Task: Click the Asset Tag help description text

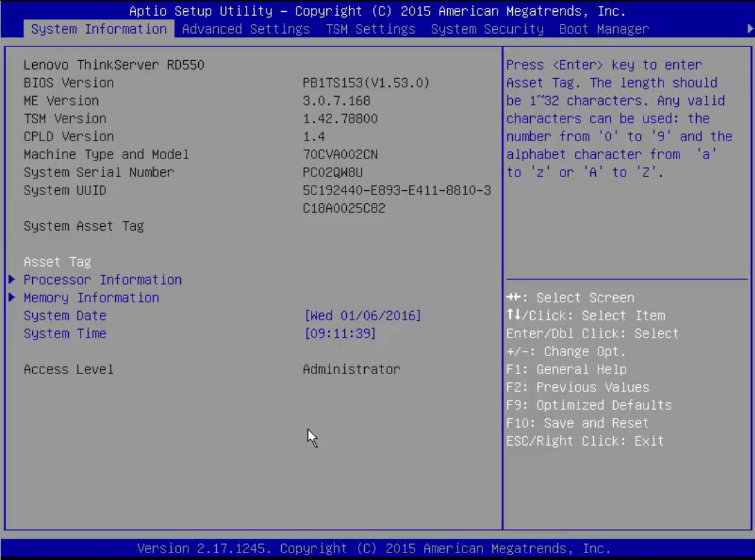Action: [x=619, y=118]
